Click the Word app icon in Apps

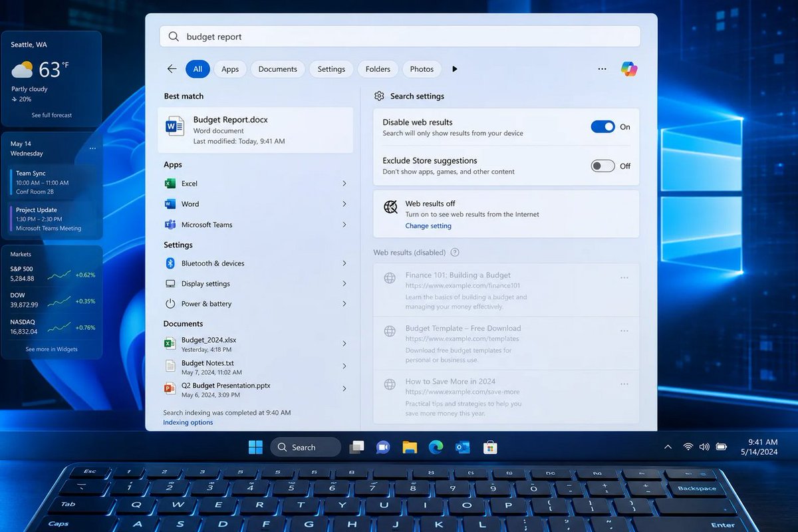170,203
